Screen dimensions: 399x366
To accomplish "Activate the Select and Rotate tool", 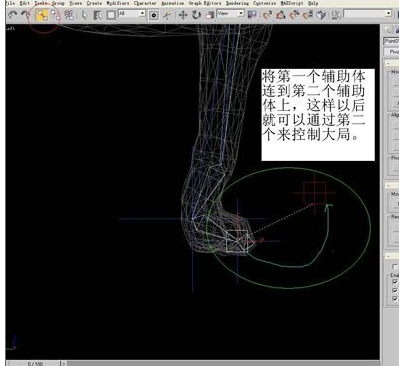I will (196, 15).
